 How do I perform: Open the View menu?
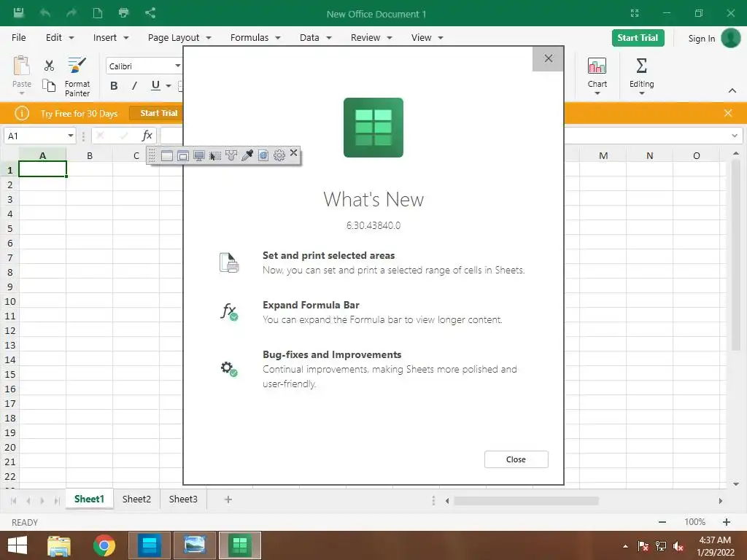pos(427,38)
